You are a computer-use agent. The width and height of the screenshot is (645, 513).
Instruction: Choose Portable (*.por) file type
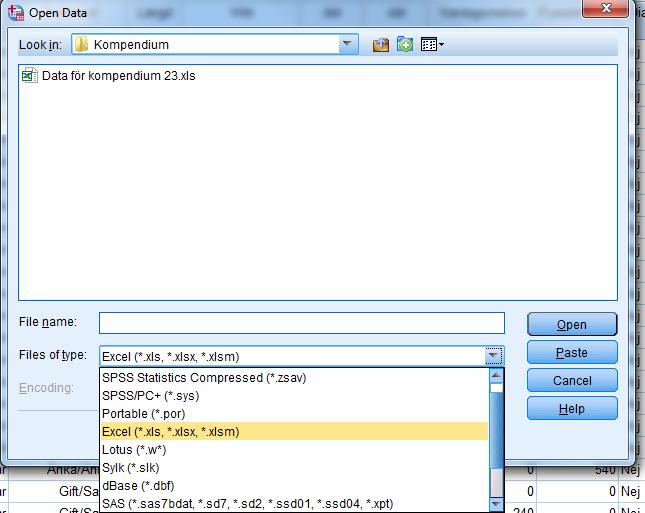pos(295,414)
